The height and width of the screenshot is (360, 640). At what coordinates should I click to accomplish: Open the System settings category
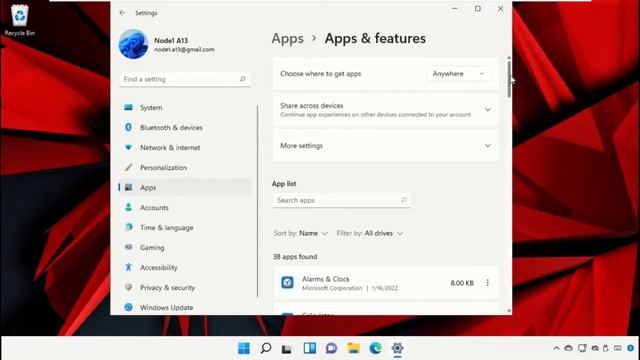pos(185,107)
